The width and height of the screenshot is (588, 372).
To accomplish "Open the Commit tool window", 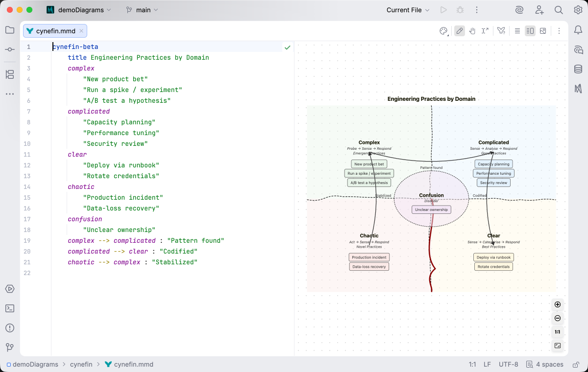I will [10, 49].
